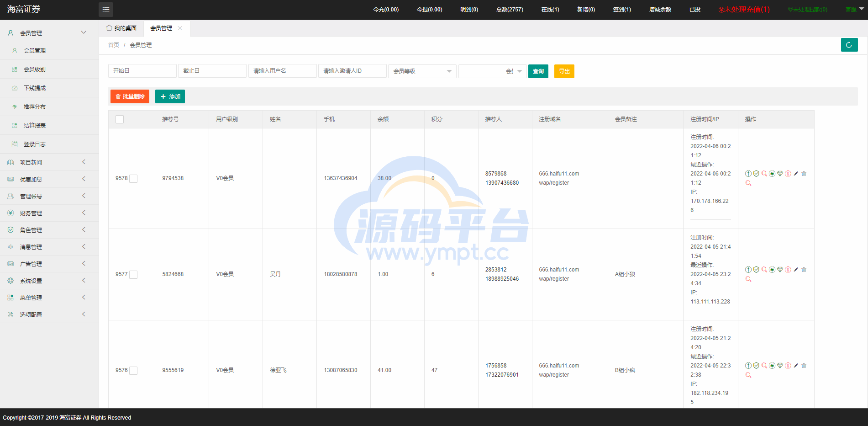Expand the 角色管理 sidebar section
Screen dimensions: 868x426
49,230
